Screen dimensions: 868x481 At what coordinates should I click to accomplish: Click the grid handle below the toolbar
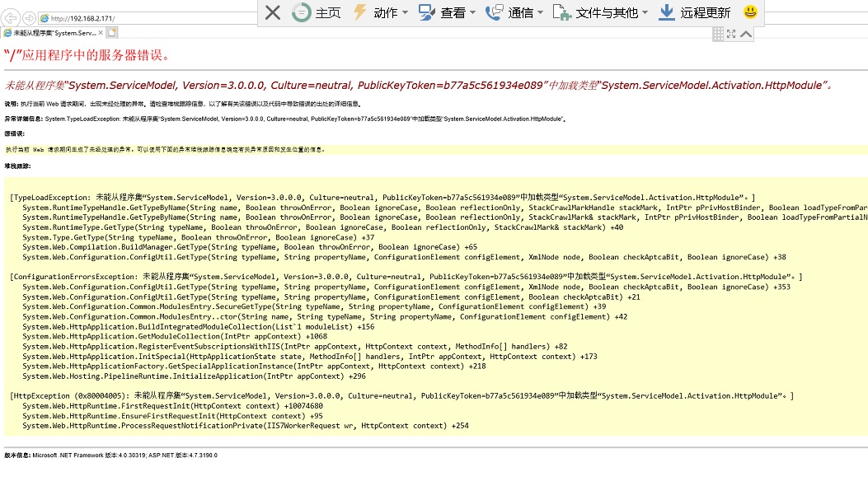tap(718, 34)
